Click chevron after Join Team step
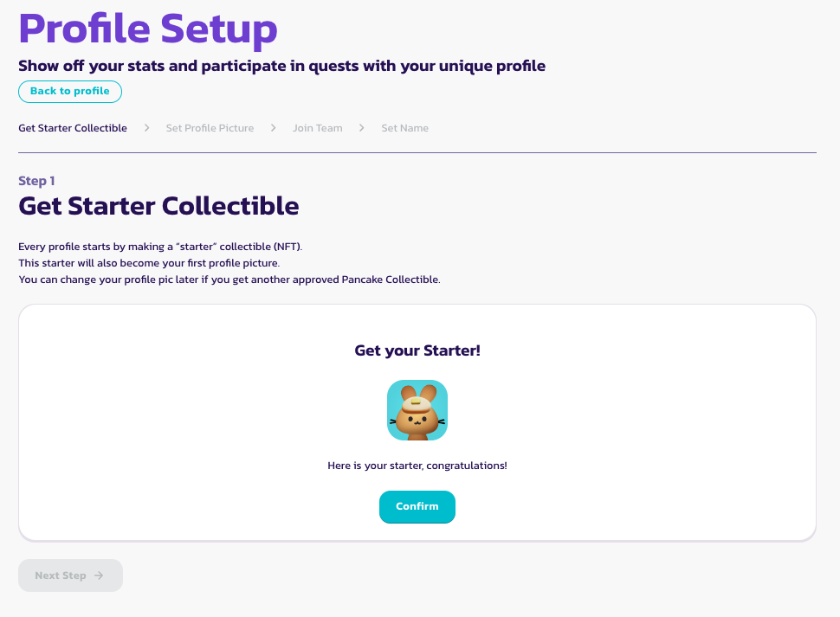840x617 pixels. (x=362, y=128)
